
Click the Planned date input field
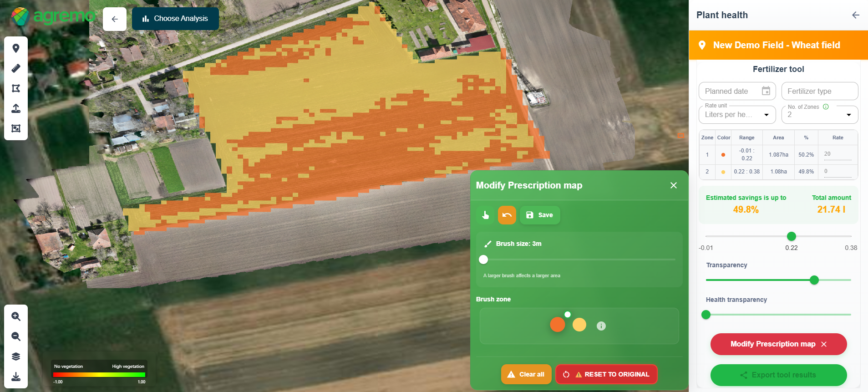click(x=737, y=91)
